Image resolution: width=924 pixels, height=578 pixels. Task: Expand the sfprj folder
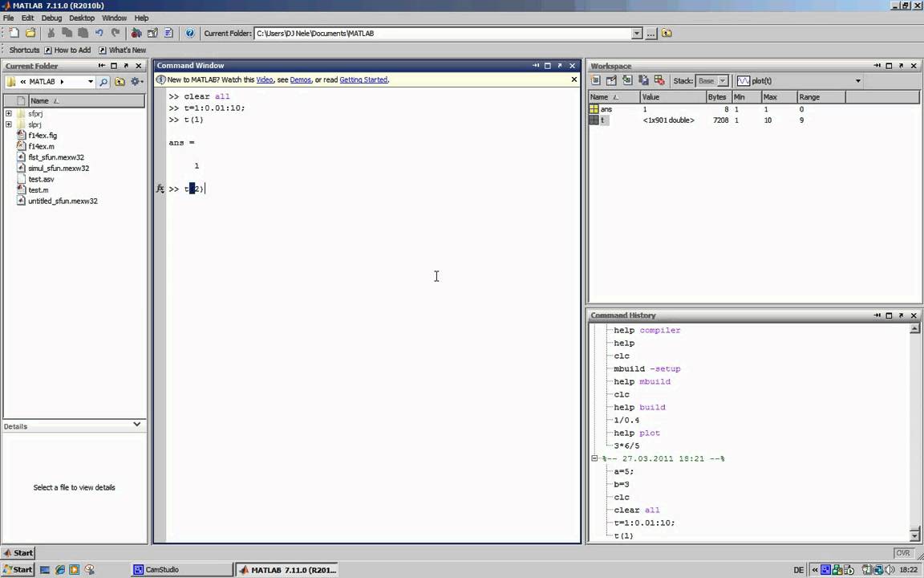point(8,113)
